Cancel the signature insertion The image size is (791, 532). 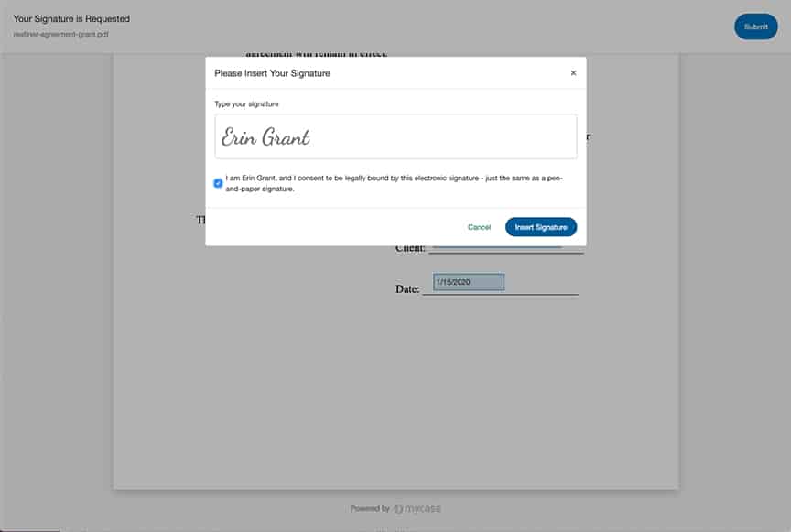479,227
